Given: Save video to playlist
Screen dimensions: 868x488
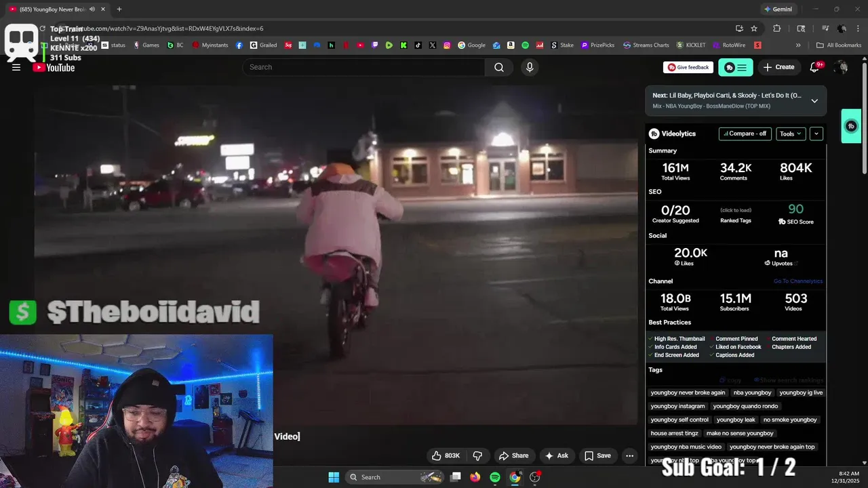Looking at the screenshot, I should point(597,455).
